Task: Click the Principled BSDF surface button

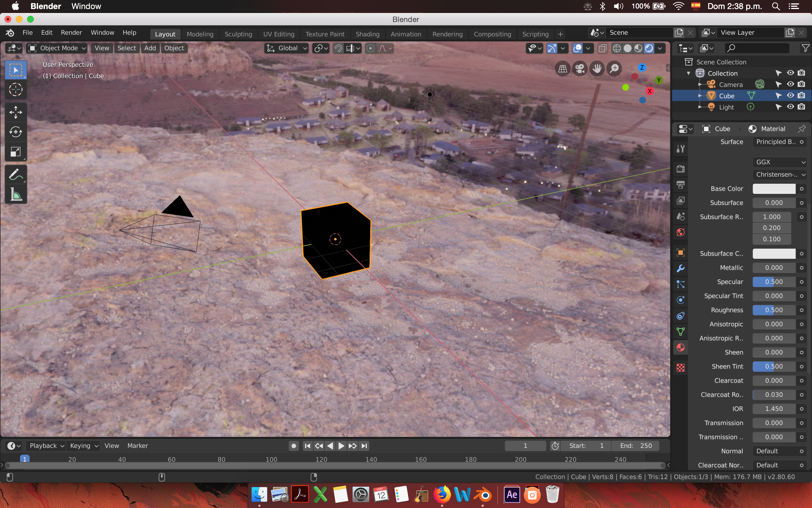Action: point(775,142)
